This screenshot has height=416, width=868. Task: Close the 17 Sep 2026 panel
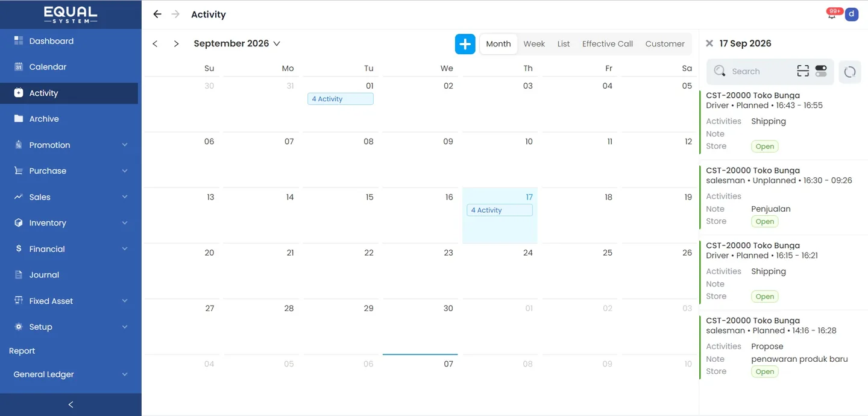tap(709, 43)
